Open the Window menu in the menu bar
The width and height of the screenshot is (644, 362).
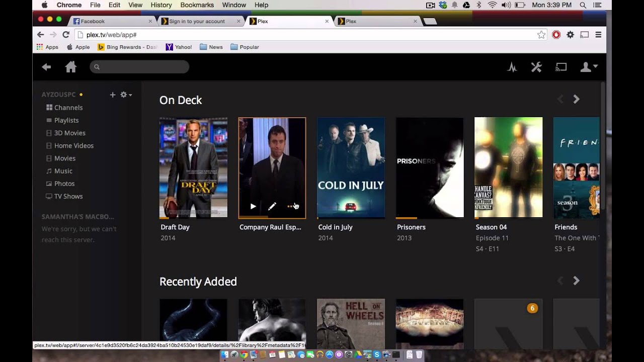click(x=234, y=5)
